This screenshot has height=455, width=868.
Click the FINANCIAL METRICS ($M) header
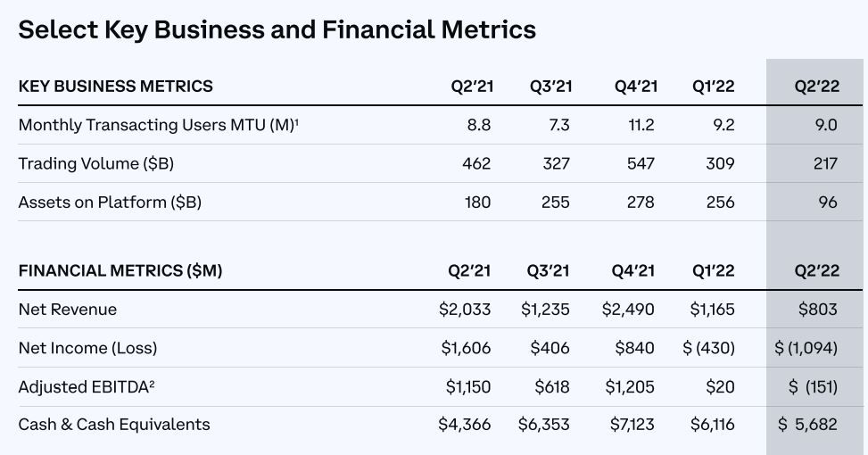tap(120, 270)
